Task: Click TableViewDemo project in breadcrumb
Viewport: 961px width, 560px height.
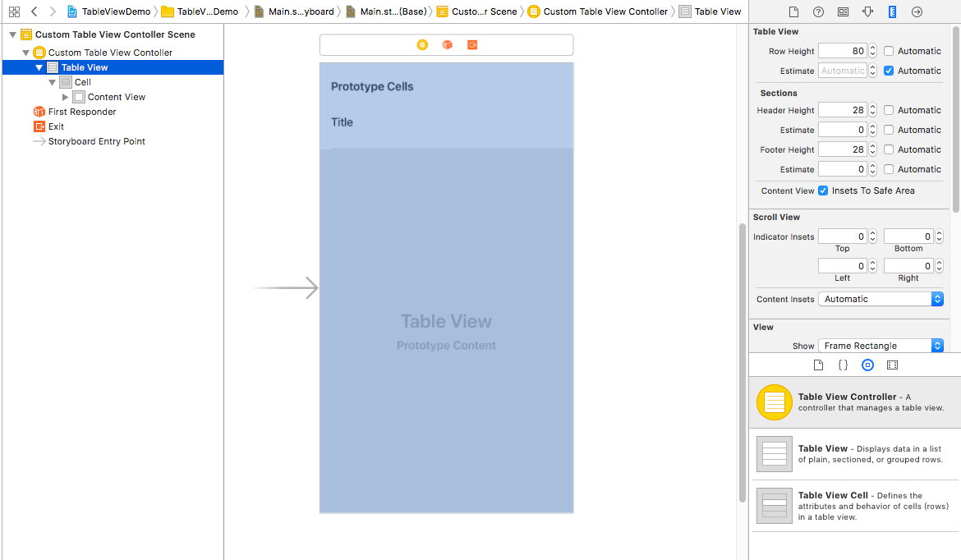Action: pos(115,11)
